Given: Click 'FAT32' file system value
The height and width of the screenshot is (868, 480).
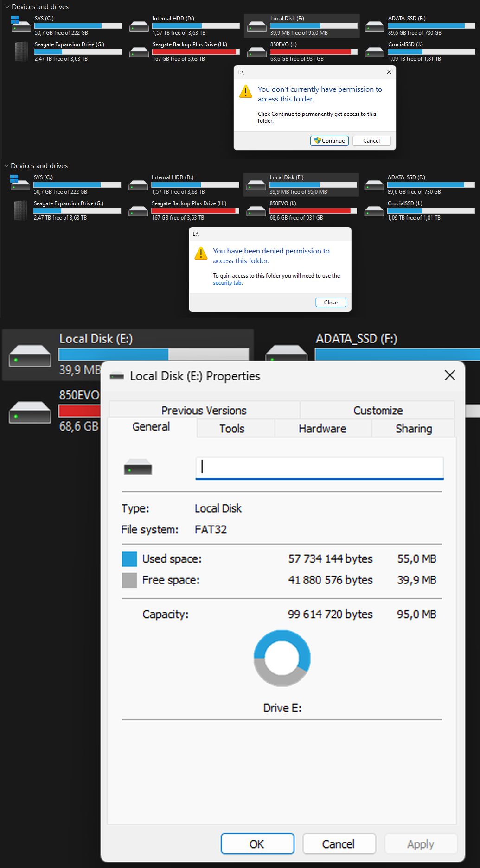Looking at the screenshot, I should pyautogui.click(x=211, y=529).
